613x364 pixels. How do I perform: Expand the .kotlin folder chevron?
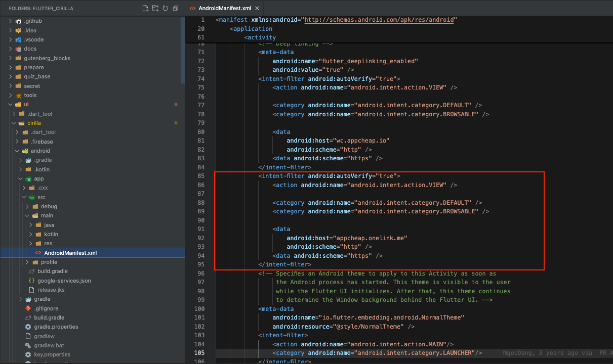(x=21, y=169)
